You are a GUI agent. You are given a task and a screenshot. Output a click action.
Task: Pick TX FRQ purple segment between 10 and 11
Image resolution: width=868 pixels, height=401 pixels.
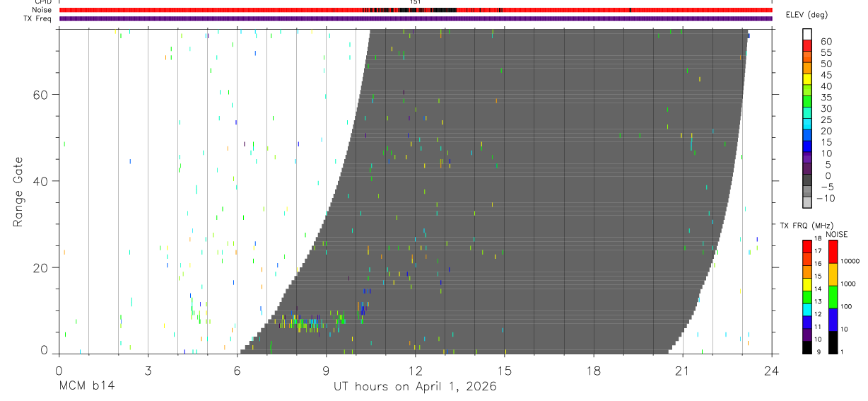coord(807,335)
